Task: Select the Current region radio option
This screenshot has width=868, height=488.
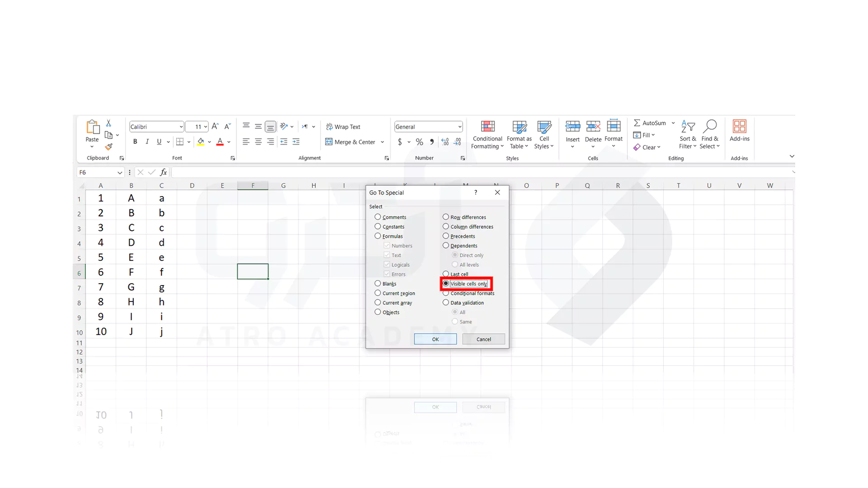Action: [x=378, y=293]
